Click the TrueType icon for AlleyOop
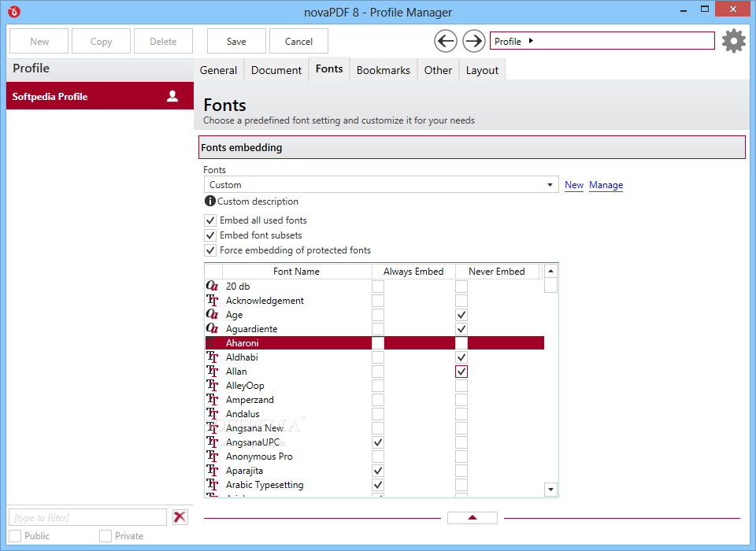The width and height of the screenshot is (756, 551). coord(212,385)
